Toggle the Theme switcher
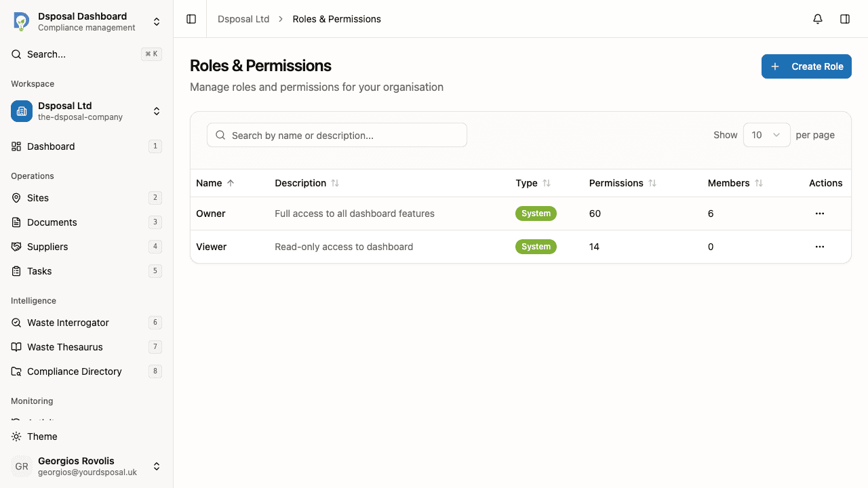 point(41,436)
